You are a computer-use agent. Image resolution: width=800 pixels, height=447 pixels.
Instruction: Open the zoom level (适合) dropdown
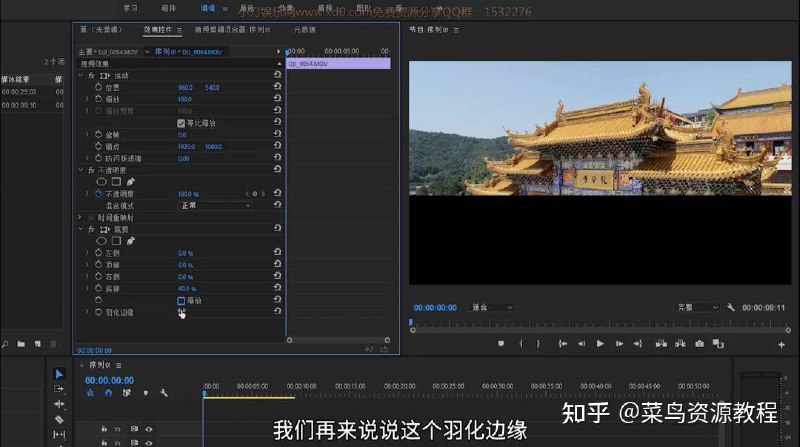coord(493,307)
